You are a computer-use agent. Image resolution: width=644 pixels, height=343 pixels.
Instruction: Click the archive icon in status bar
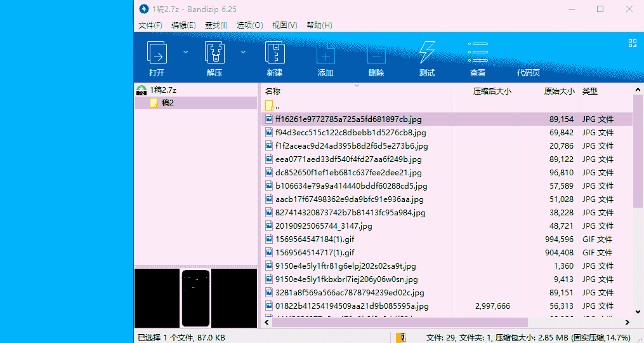point(400,338)
